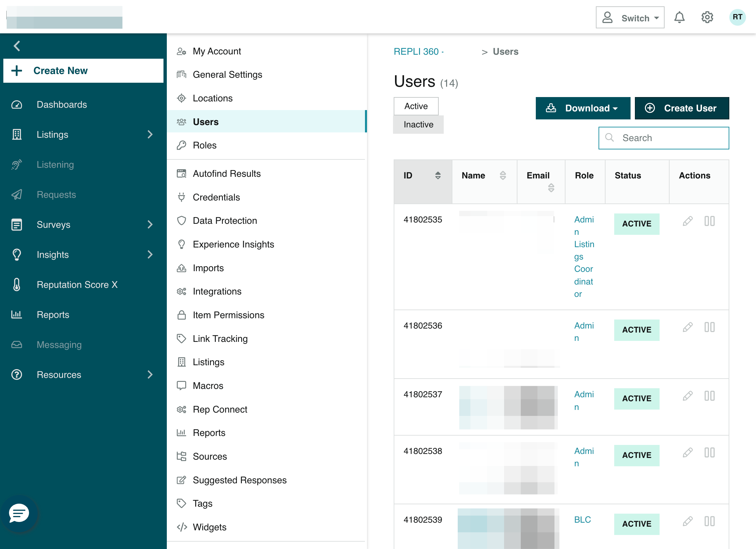The height and width of the screenshot is (549, 756).
Task: Open the BLC role link
Action: 582,520
